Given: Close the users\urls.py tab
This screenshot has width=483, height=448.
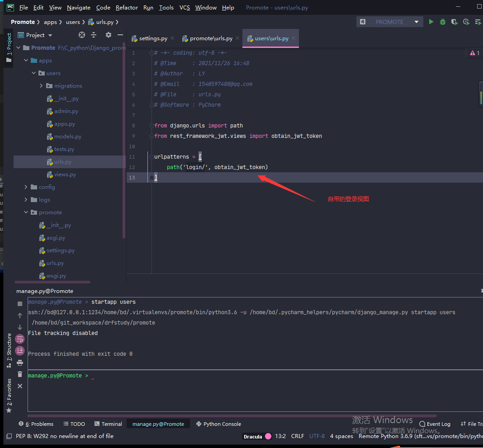Looking at the screenshot, I should click(294, 38).
